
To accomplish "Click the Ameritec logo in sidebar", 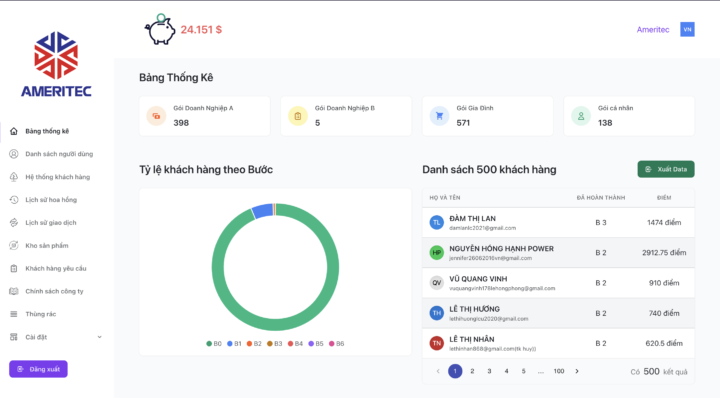I will pyautogui.click(x=56, y=64).
